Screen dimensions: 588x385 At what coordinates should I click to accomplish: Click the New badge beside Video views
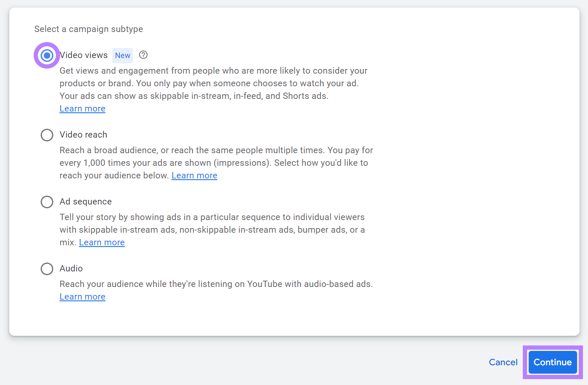[x=122, y=55]
